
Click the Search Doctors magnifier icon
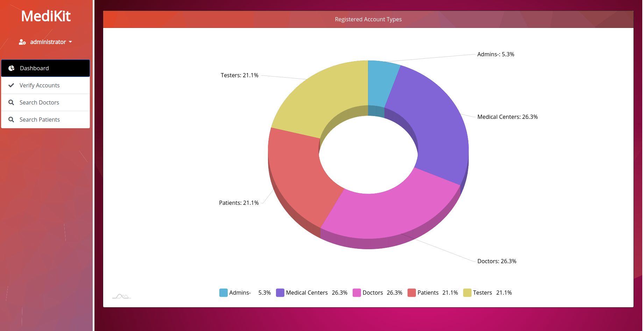(x=11, y=102)
